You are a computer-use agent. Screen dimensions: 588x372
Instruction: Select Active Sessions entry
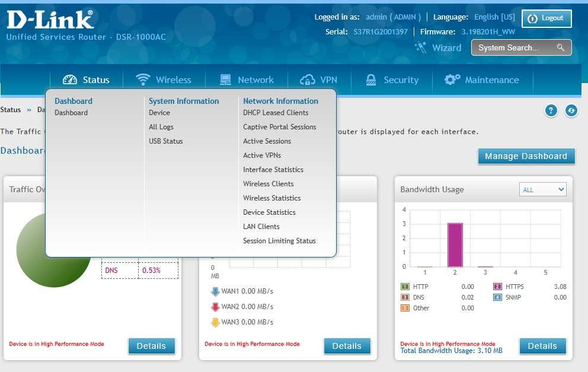click(x=267, y=141)
